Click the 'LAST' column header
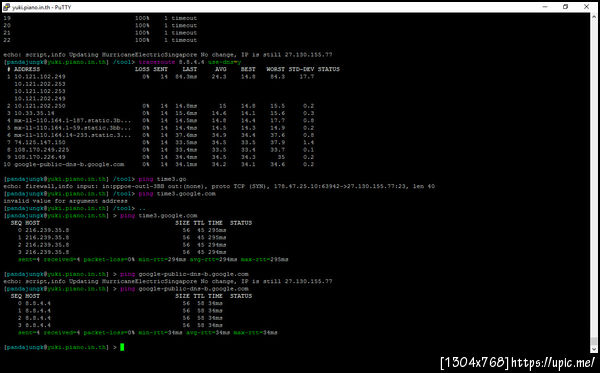 (x=189, y=69)
